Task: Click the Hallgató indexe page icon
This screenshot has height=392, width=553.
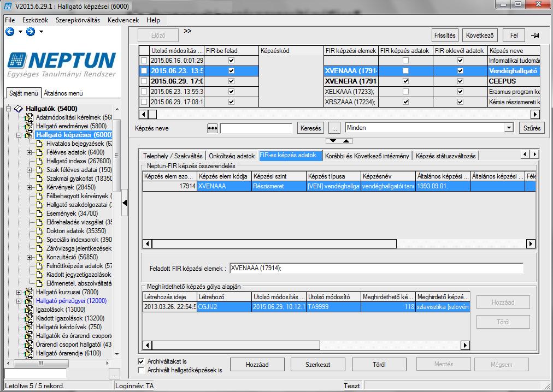Action: tap(39, 161)
